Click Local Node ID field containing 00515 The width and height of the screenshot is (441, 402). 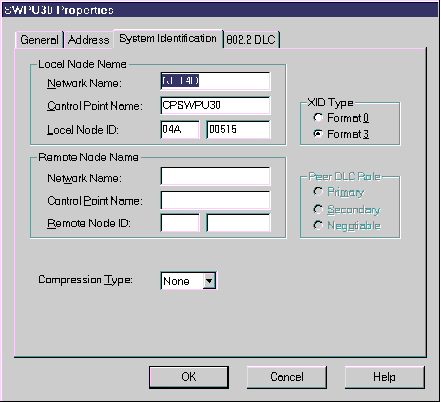(238, 129)
